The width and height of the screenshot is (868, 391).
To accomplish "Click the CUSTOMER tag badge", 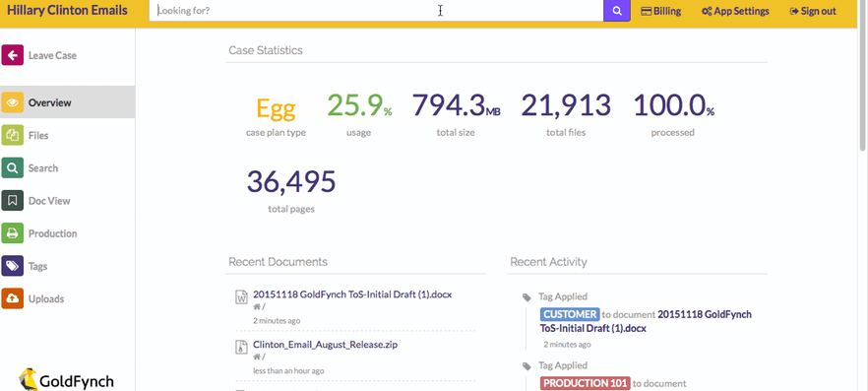I will (570, 314).
